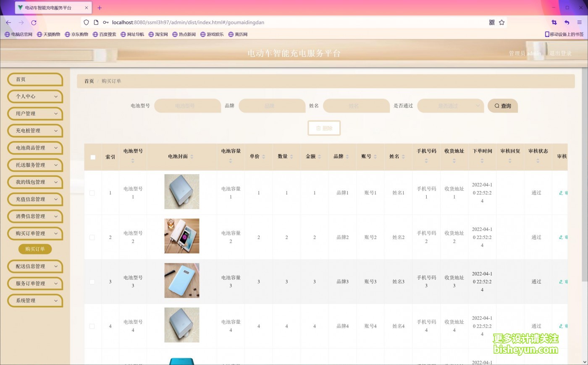Click the browser forward arrow
The width and height of the screenshot is (588, 365).
point(21,23)
